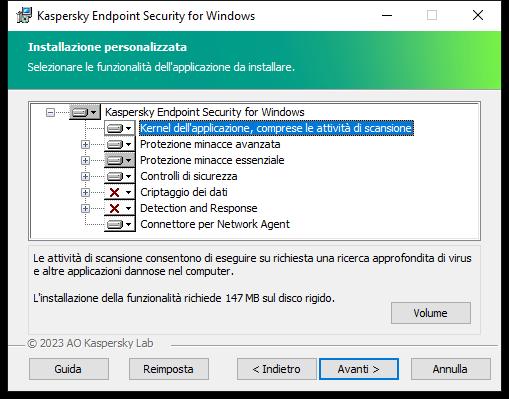Select Protezione minacce essenziale label

pyautogui.click(x=212, y=160)
